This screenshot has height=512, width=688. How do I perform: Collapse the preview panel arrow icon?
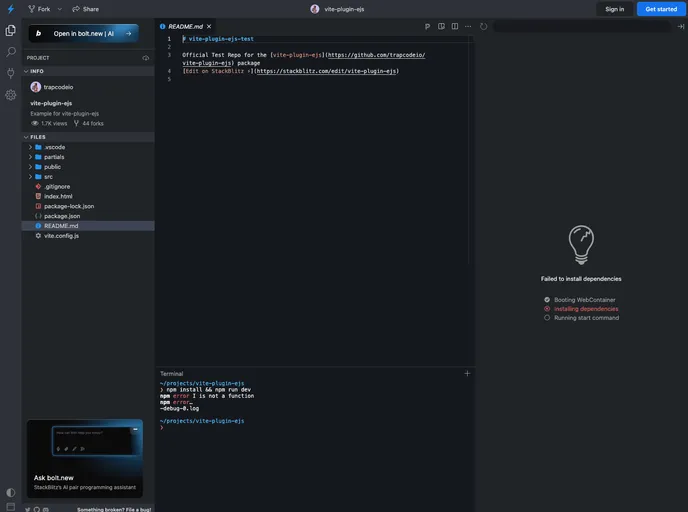(x=680, y=26)
